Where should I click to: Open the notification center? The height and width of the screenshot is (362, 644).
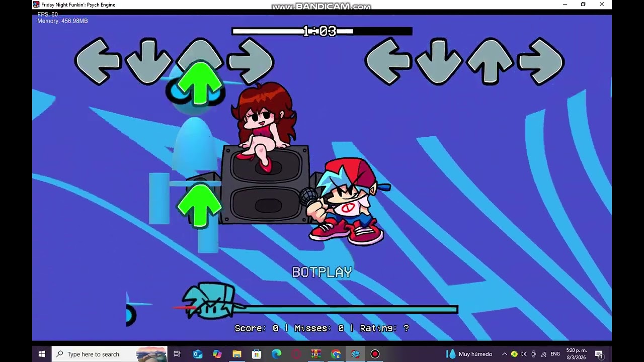tap(599, 354)
